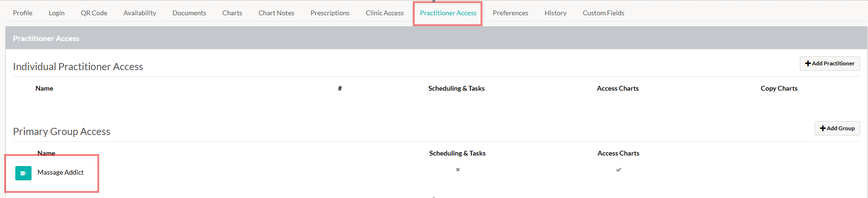Click the Name column header under Individual Practitioner Access

click(x=44, y=88)
